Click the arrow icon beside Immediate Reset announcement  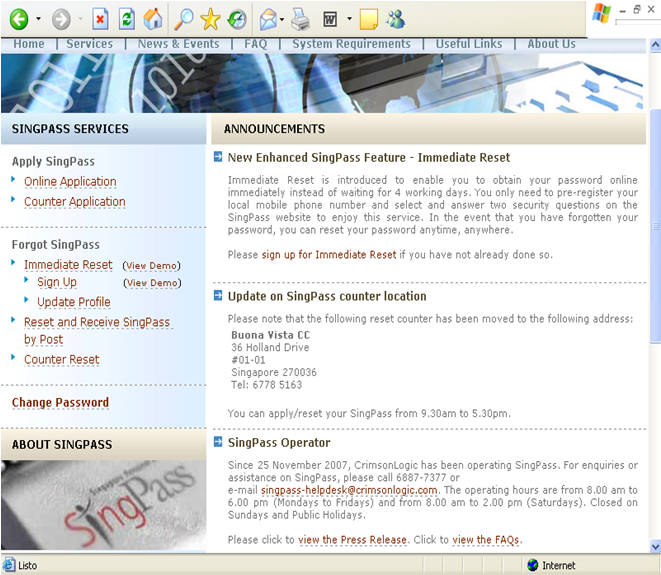click(x=218, y=157)
